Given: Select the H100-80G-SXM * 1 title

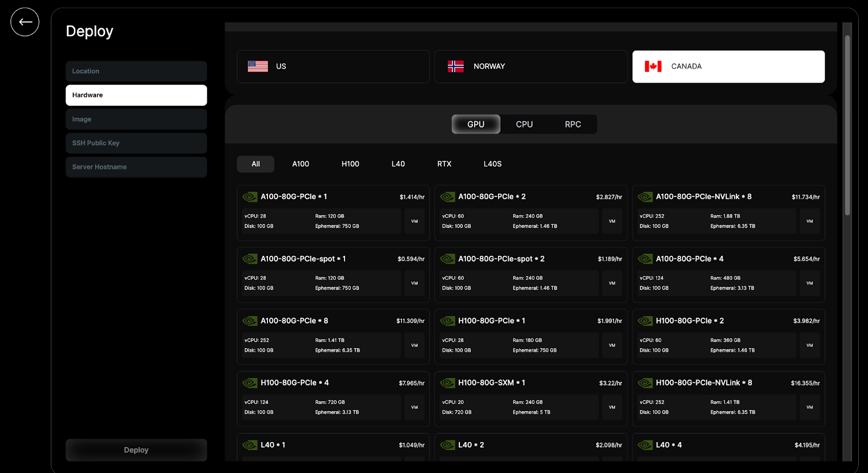Looking at the screenshot, I should pos(492,383).
